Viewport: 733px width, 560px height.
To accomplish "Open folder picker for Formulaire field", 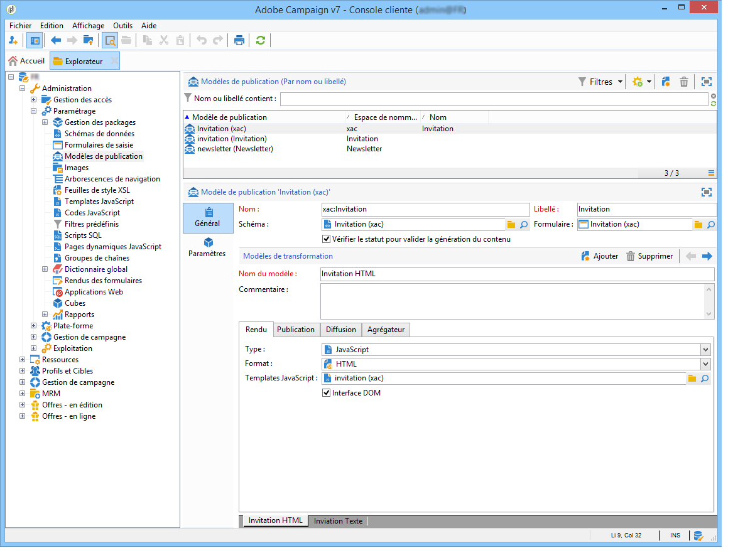I will pos(698,225).
